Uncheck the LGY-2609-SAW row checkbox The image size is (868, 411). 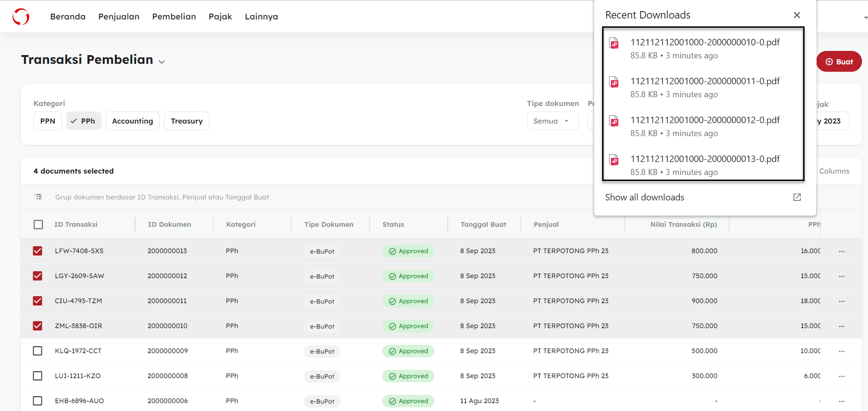click(38, 276)
